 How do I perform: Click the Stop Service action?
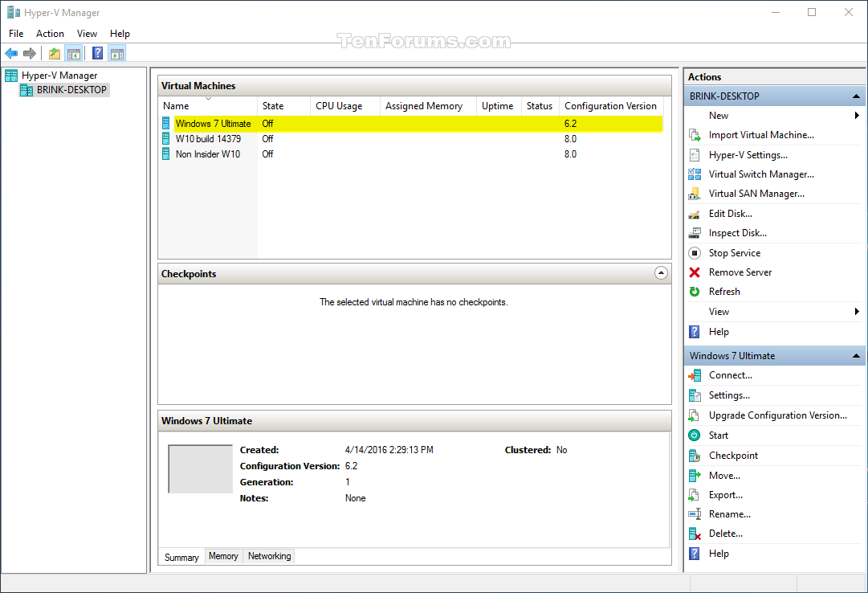click(735, 253)
